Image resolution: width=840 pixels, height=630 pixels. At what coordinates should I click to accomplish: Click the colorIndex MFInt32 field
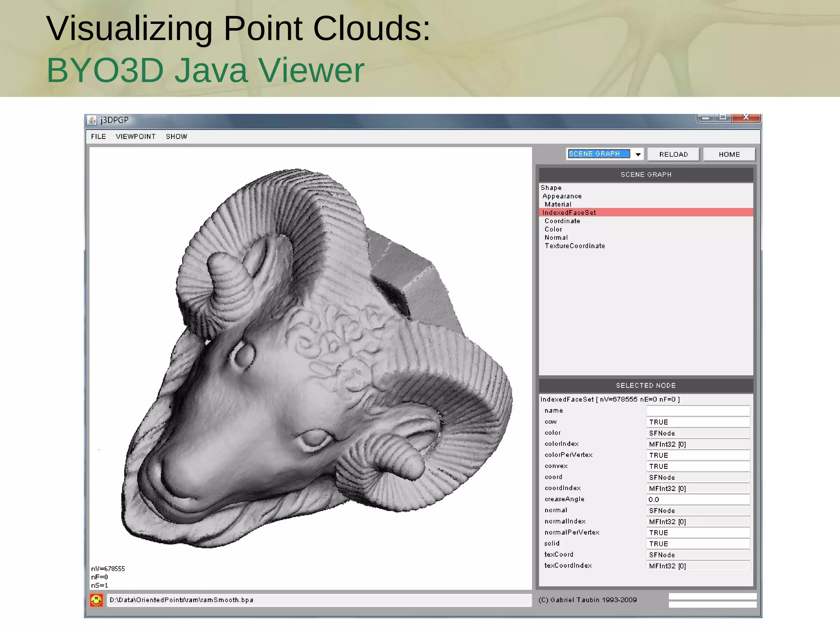698,444
